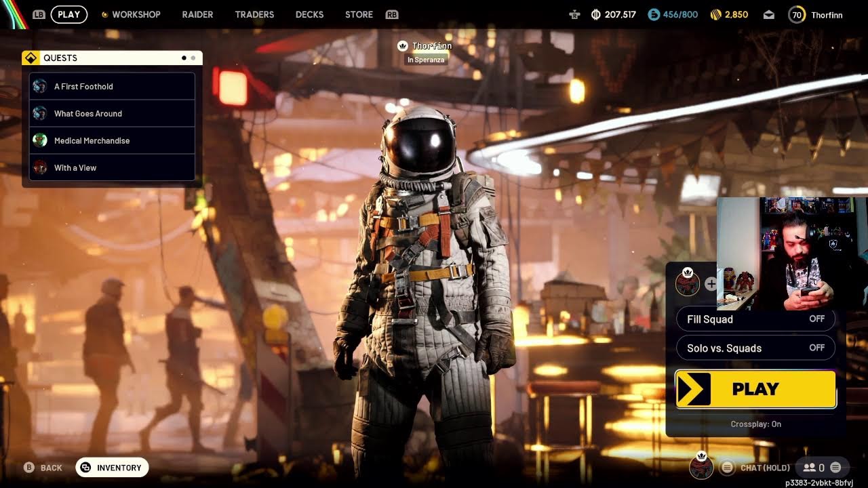Viewport: 868px width, 488px height.
Task: Open the Medical Merchandise quest
Action: (112, 140)
